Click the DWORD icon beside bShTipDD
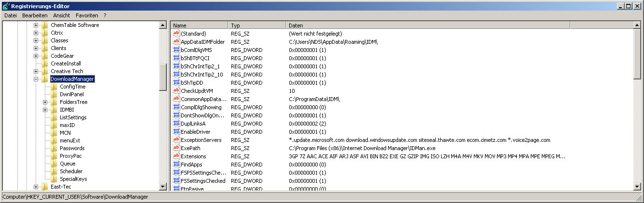This screenshot has width=644, height=203. tap(176, 83)
